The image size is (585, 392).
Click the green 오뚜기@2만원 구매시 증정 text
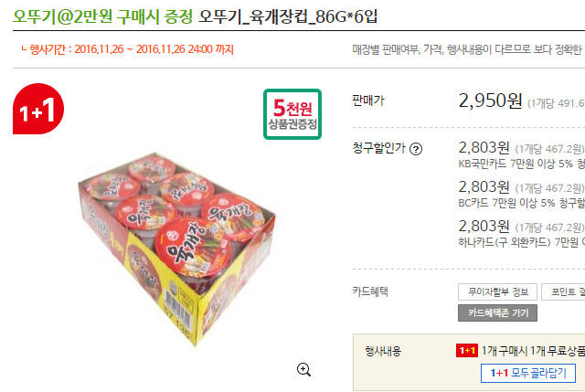[x=103, y=16]
